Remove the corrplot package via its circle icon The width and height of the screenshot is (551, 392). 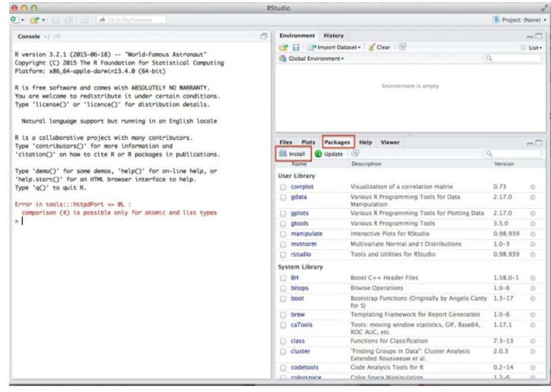tap(532, 187)
